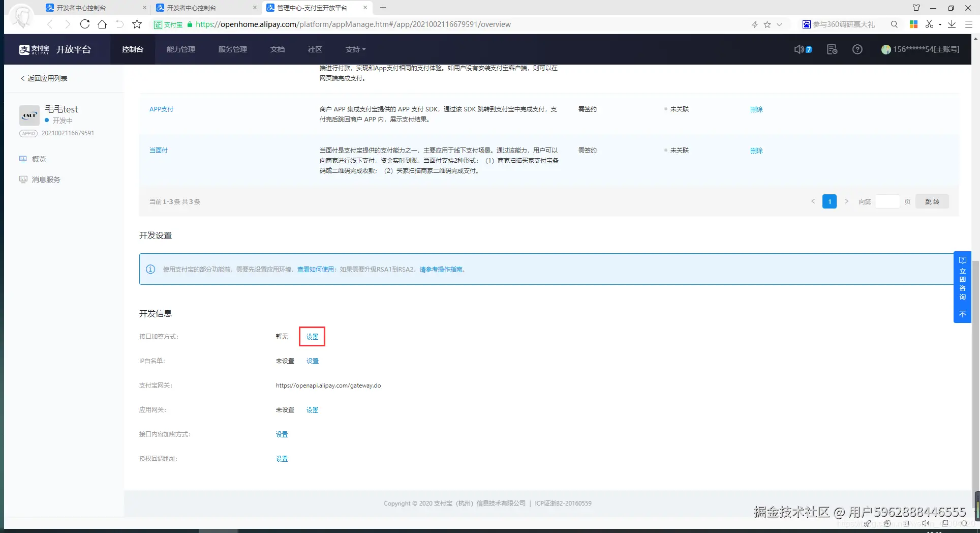This screenshot has height=533, width=980.
Task: Open the 文档 navigation item
Action: [x=278, y=49]
